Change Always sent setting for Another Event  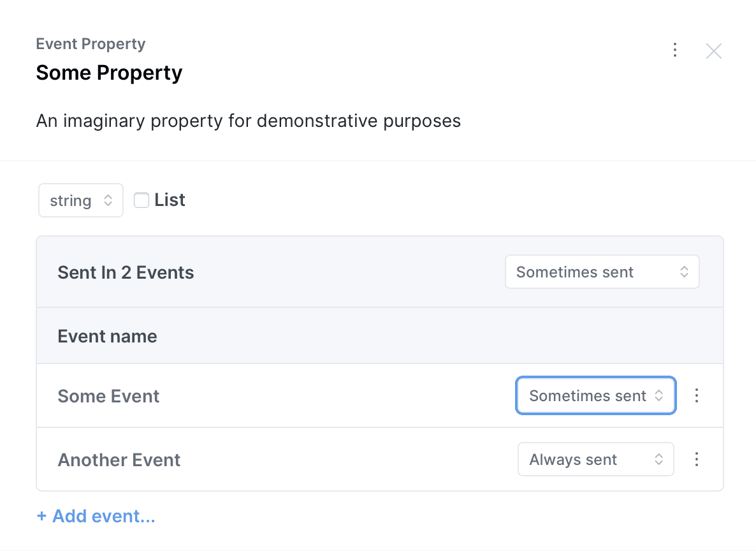pyautogui.click(x=595, y=459)
